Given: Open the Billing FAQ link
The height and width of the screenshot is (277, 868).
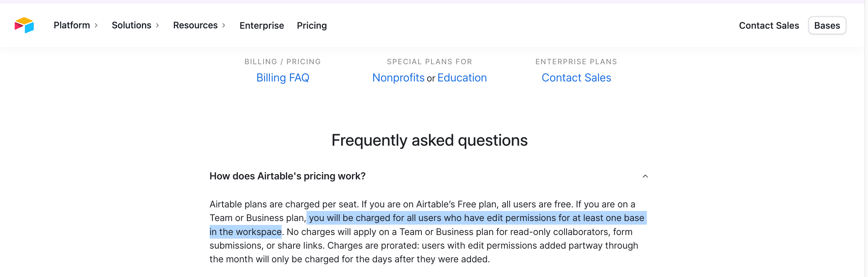Looking at the screenshot, I should [x=283, y=78].
